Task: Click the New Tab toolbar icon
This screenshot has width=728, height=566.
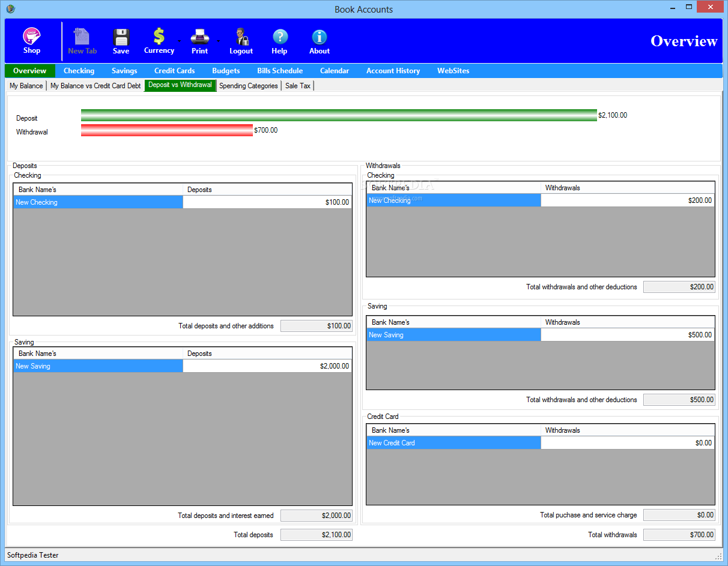Action: [82, 41]
